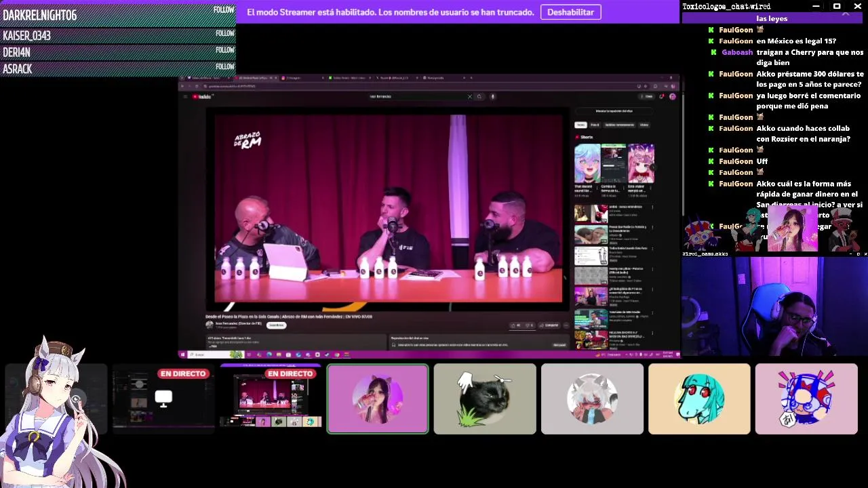Like the YouTube video

(516, 325)
